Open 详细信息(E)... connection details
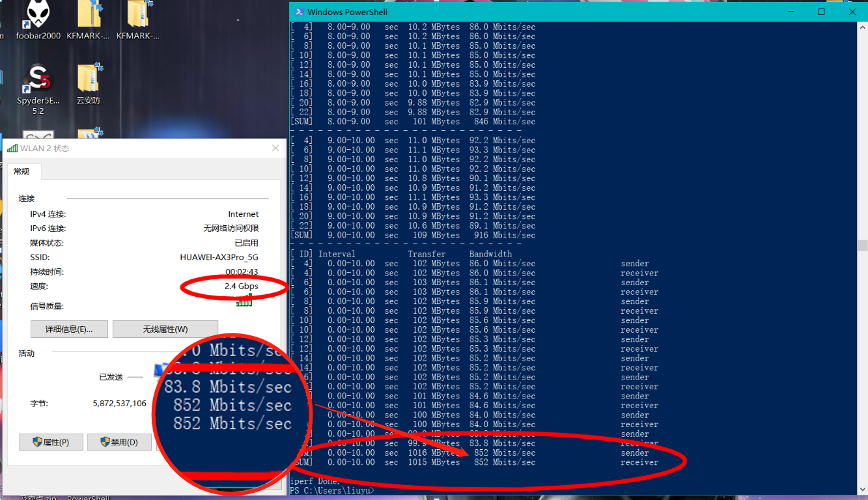Image resolution: width=868 pixels, height=500 pixels. [x=69, y=329]
